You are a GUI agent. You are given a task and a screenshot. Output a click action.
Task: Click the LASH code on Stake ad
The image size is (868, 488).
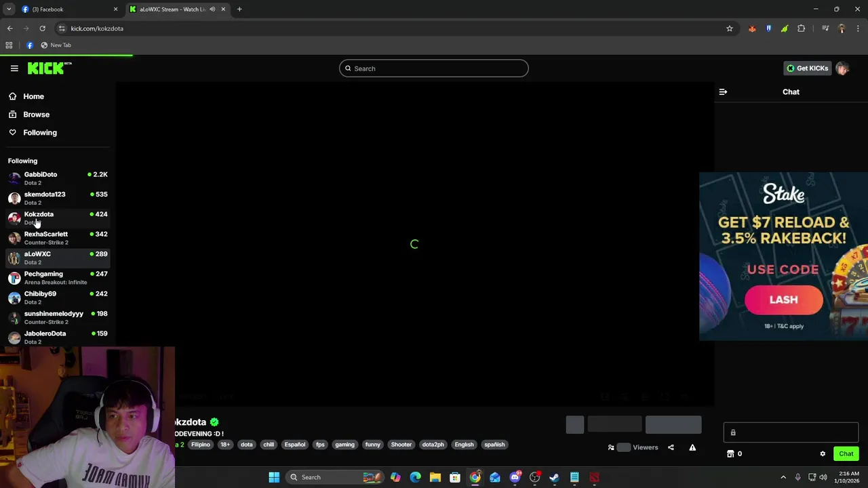click(x=783, y=300)
